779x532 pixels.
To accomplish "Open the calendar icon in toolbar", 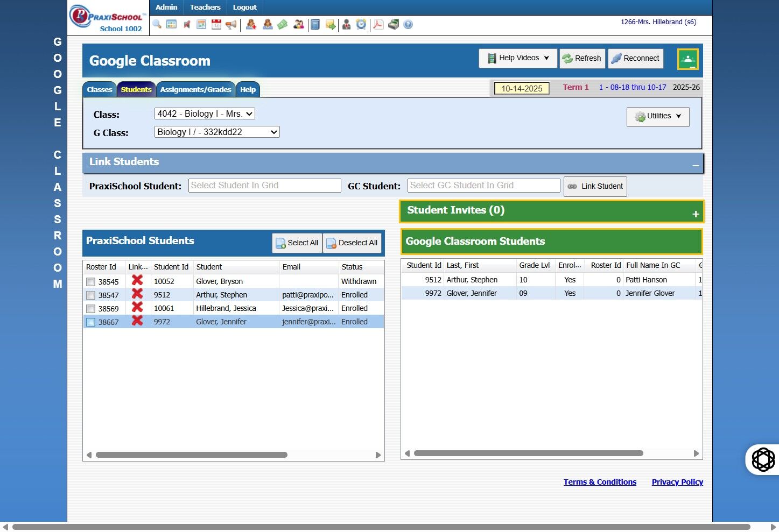I will pos(216,24).
